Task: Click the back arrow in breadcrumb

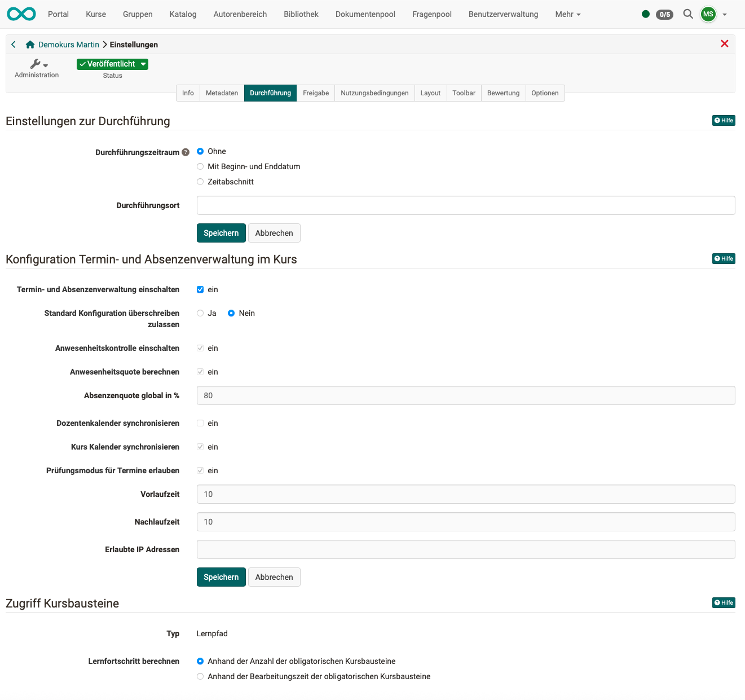Action: [x=14, y=45]
